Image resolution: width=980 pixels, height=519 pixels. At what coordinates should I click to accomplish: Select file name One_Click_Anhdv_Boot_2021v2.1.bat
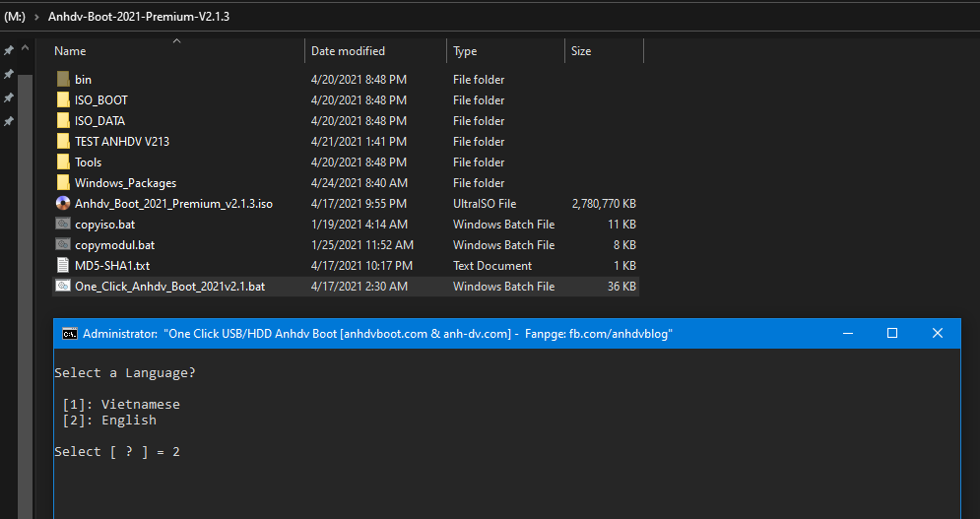[x=170, y=287]
